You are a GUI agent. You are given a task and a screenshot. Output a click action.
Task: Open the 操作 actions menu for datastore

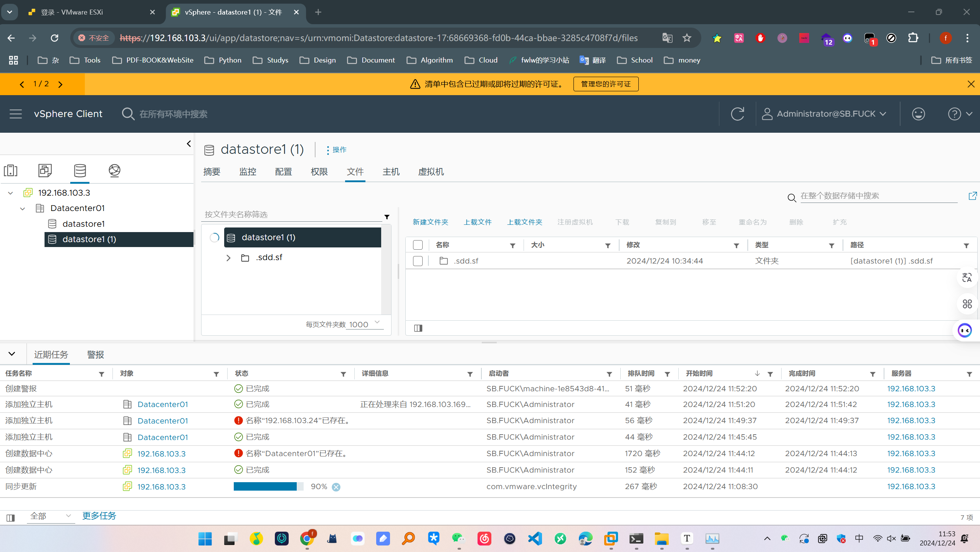point(336,150)
